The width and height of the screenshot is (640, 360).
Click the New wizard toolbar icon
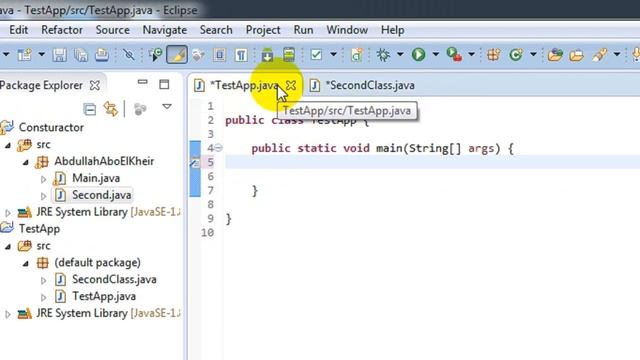24,54
